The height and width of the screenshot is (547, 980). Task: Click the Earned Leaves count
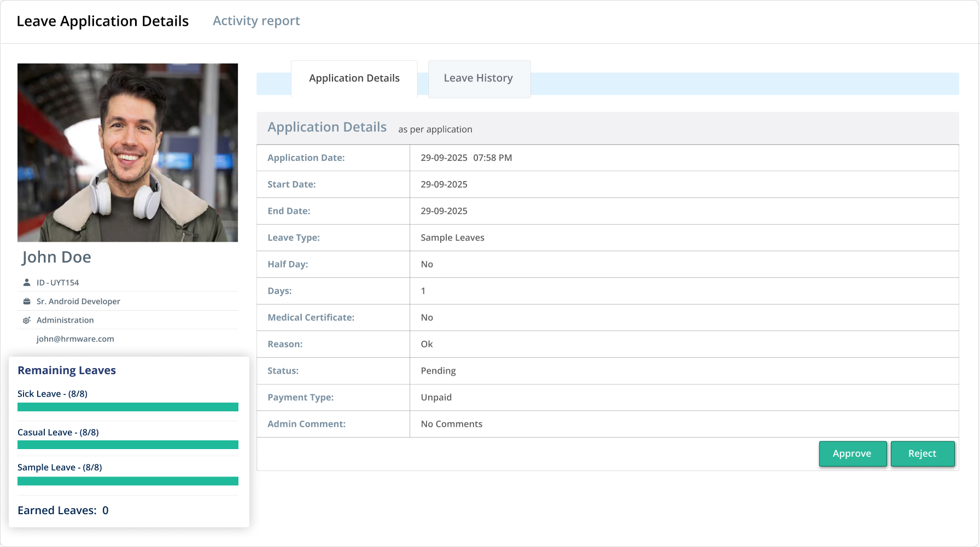pos(105,510)
